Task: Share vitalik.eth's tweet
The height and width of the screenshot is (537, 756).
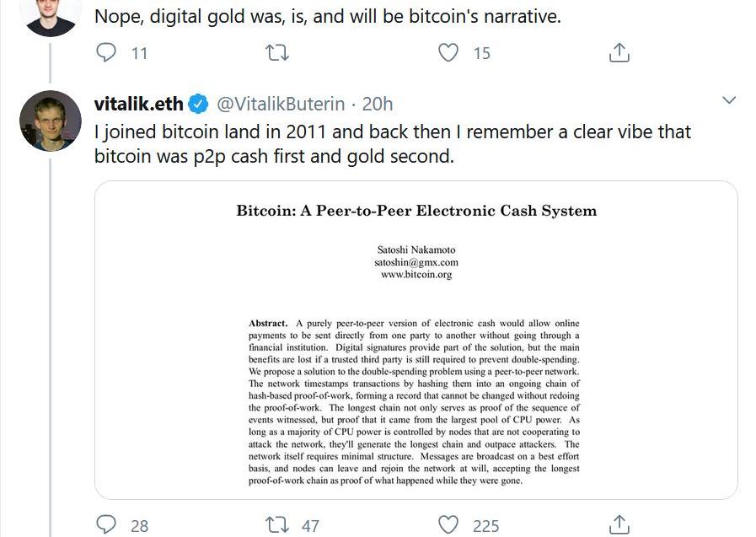Action: pos(619,525)
